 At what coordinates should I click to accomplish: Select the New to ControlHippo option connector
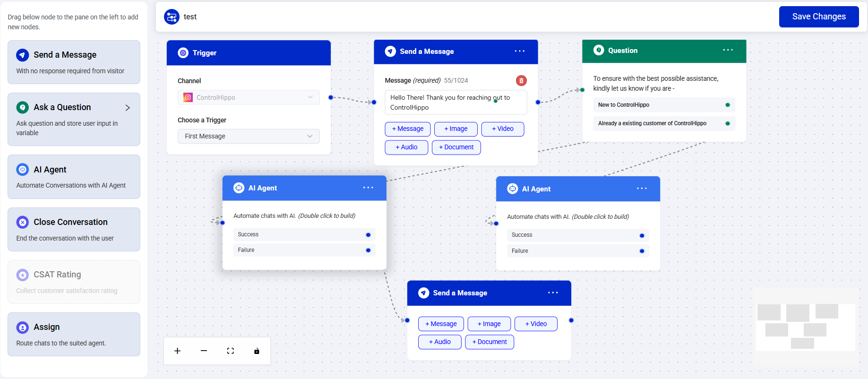[727, 105]
